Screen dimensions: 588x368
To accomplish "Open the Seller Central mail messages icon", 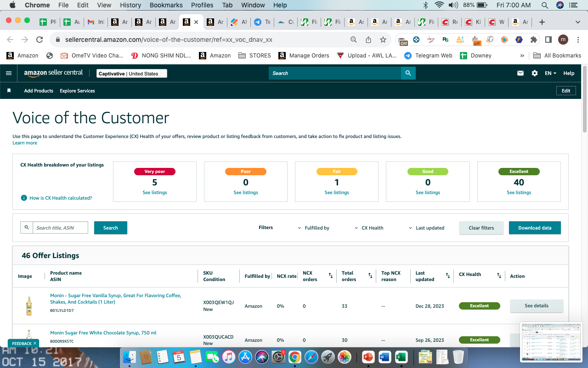I will [520, 73].
